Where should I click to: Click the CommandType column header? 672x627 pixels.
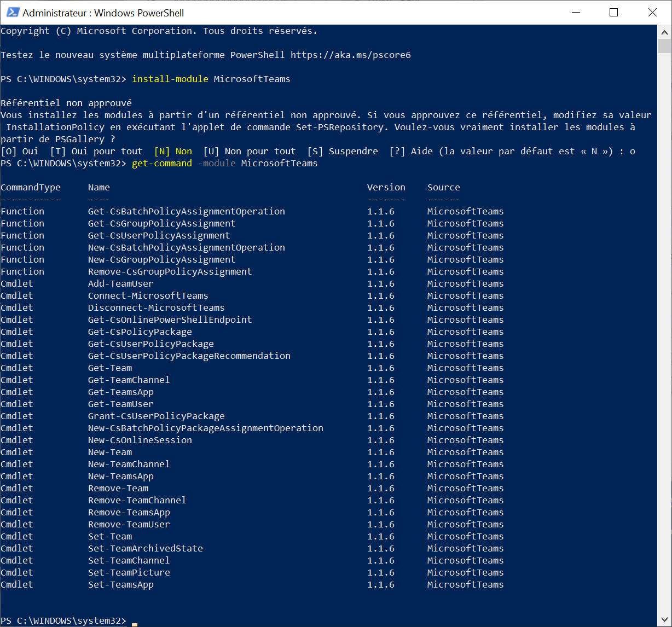pyautogui.click(x=31, y=187)
